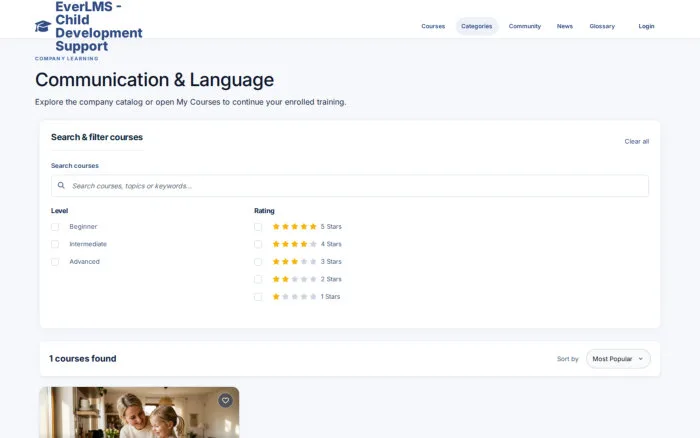
Task: Click the '2 Stars' label
Action: pos(331,279)
